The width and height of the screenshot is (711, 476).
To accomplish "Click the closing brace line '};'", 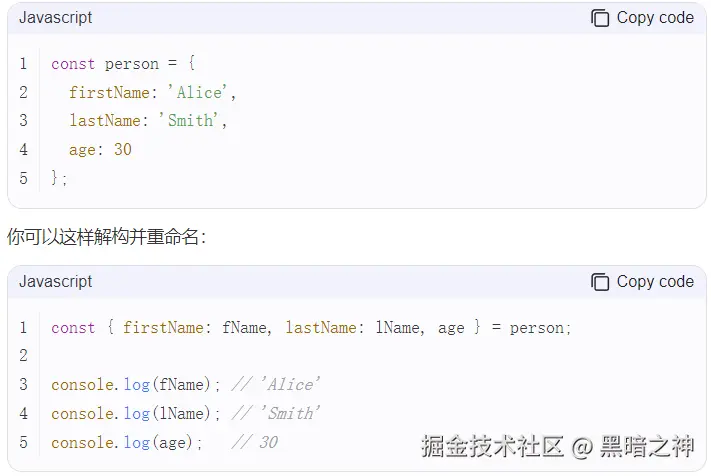I will point(59,178).
